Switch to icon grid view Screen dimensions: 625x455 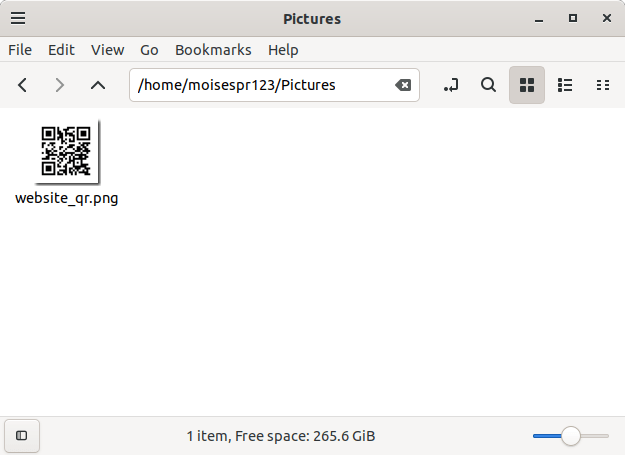[x=527, y=85]
